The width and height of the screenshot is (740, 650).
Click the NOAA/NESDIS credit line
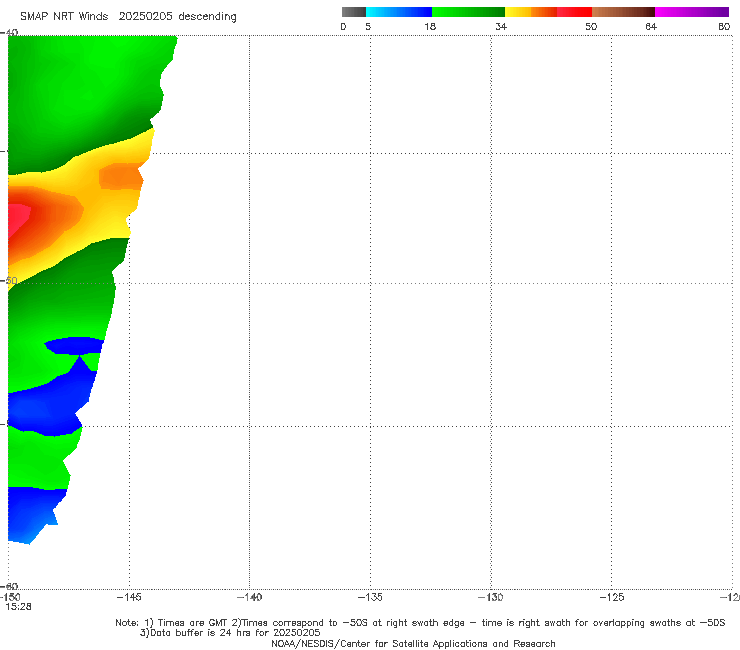point(413,643)
